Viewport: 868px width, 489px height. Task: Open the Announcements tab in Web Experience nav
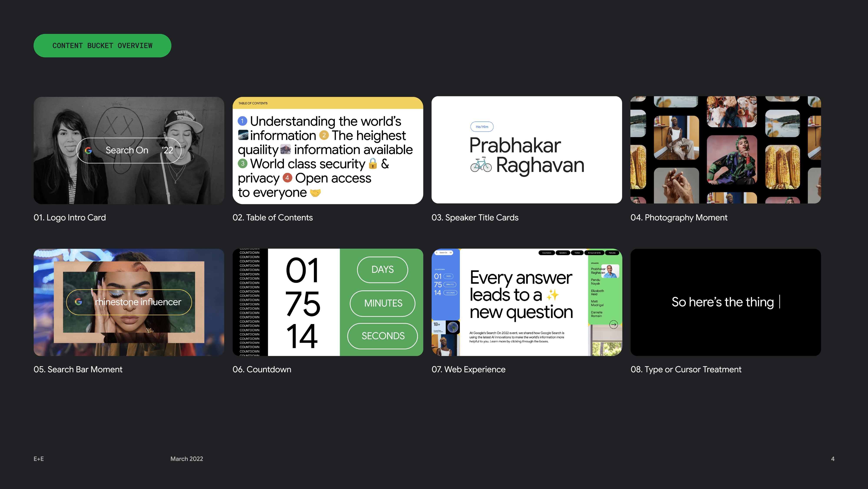[x=594, y=253]
